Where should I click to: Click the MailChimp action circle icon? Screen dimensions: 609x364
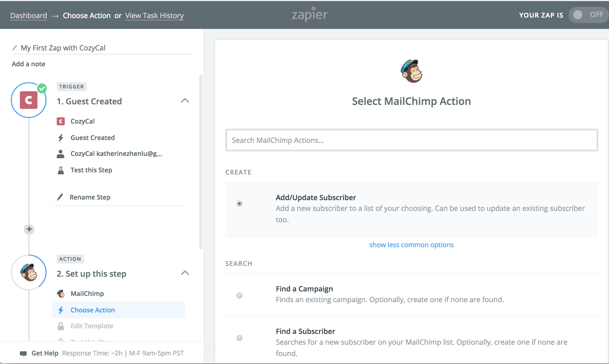point(29,272)
